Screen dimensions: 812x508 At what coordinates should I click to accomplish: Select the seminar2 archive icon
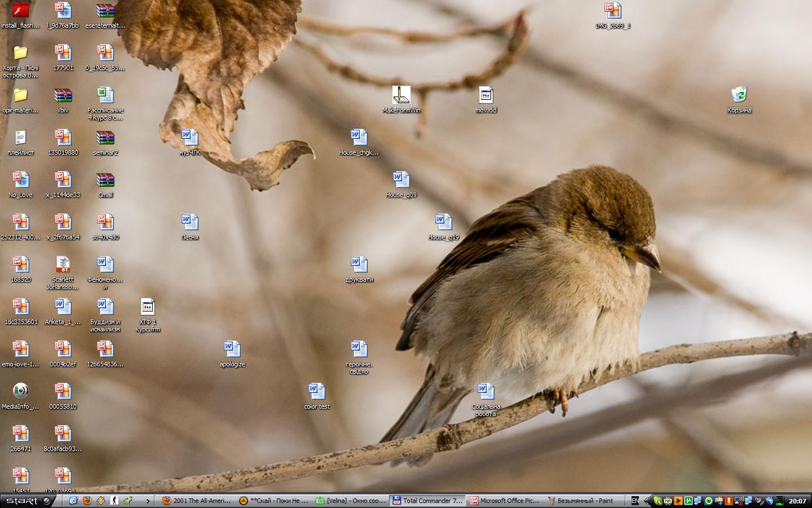tap(105, 142)
